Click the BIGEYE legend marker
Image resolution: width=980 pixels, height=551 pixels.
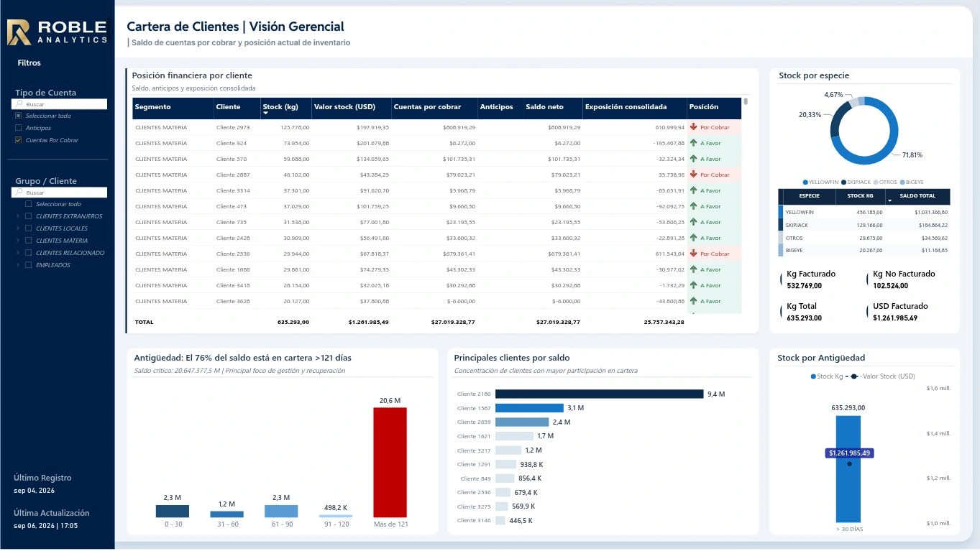902,182
